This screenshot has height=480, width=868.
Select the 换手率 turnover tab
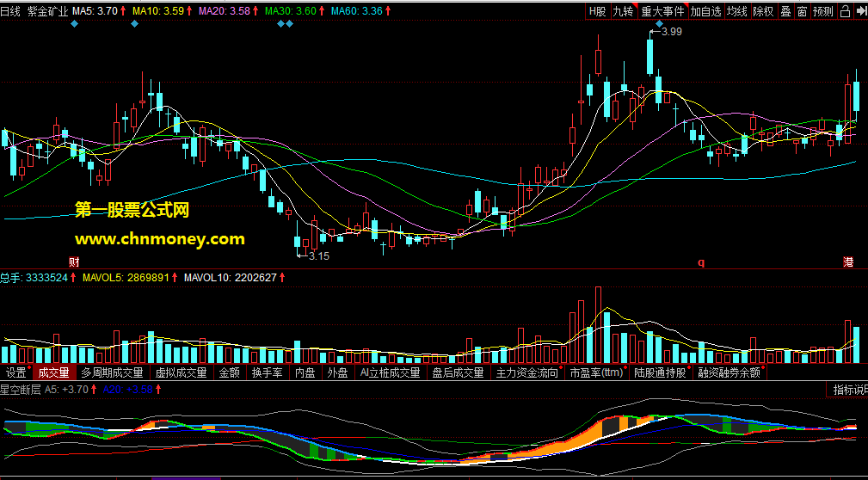pyautogui.click(x=267, y=373)
